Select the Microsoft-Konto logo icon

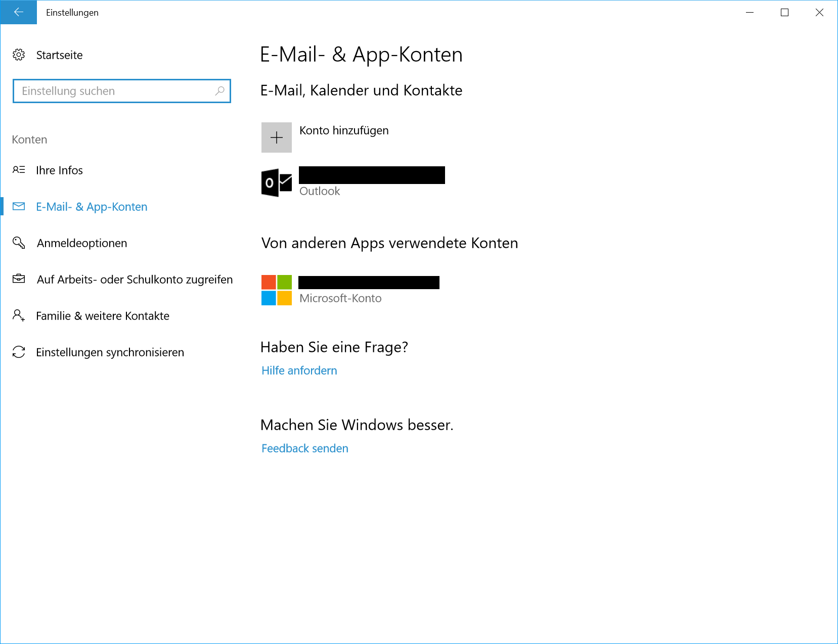277,290
